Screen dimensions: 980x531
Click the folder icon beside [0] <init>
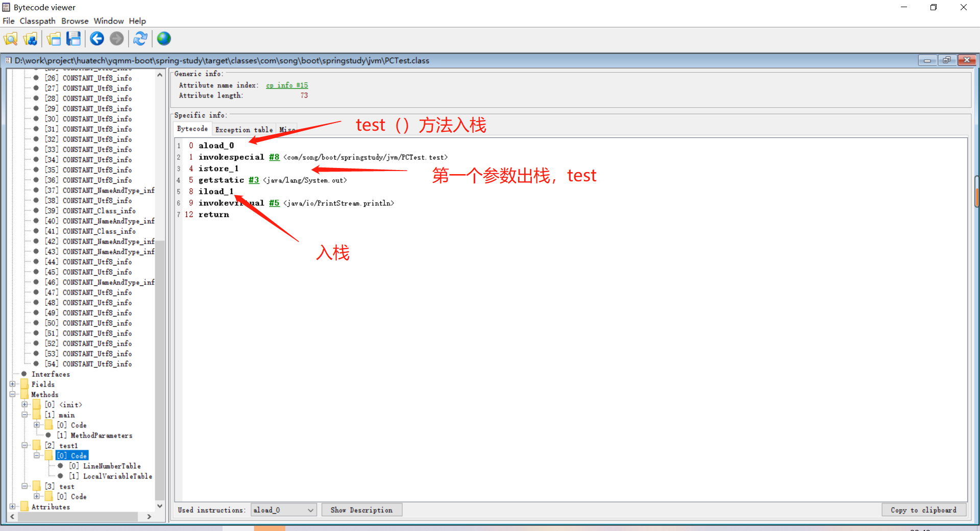pos(37,404)
